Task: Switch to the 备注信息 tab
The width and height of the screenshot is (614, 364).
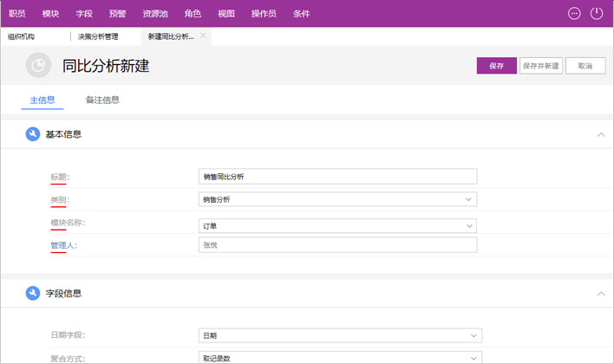Action: [102, 100]
